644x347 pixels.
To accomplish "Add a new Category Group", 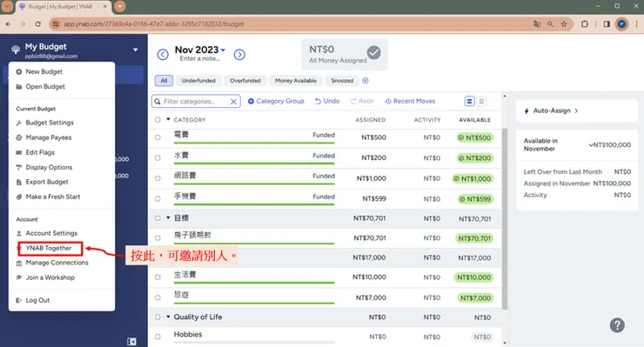I will [276, 101].
